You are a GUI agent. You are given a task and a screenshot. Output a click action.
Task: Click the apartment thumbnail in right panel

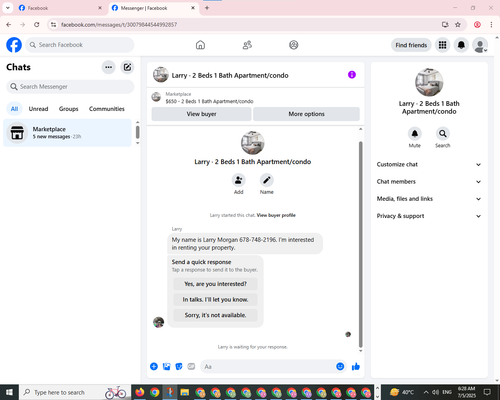pos(429,82)
